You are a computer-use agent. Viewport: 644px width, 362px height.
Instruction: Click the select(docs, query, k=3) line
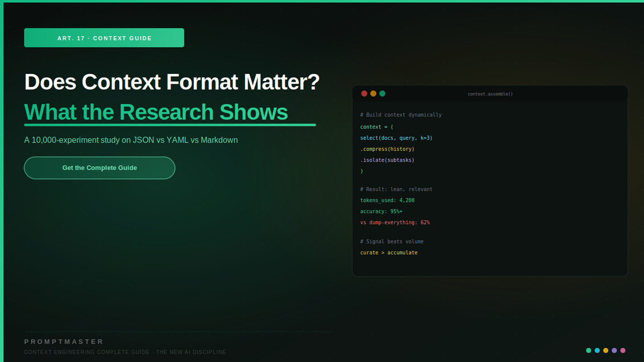396,138
